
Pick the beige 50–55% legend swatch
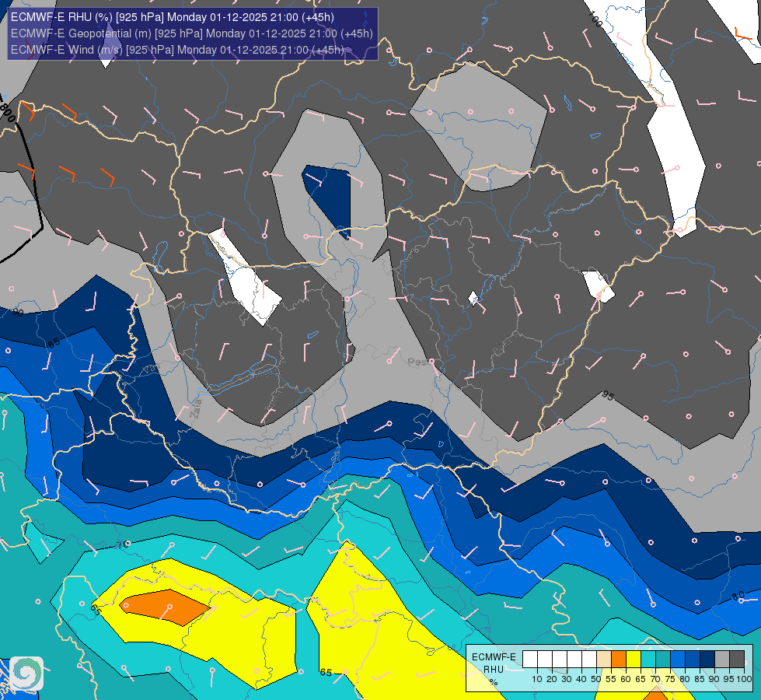pyautogui.click(x=604, y=660)
